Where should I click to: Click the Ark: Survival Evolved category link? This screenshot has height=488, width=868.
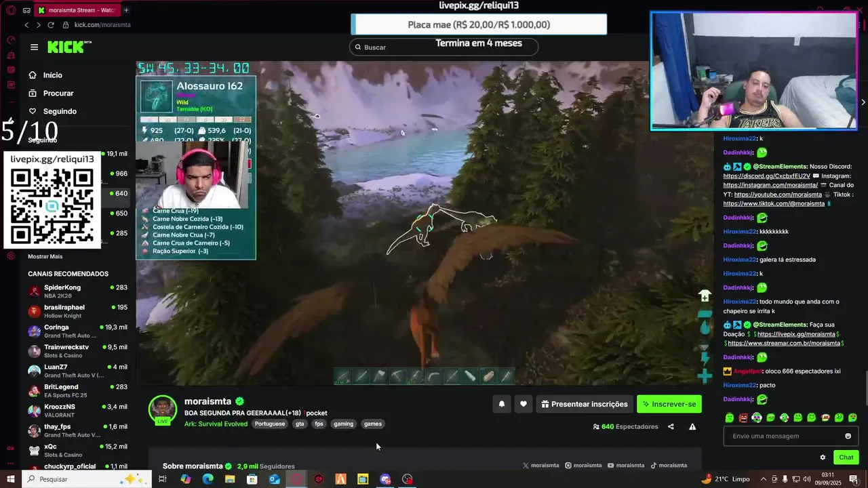click(216, 424)
